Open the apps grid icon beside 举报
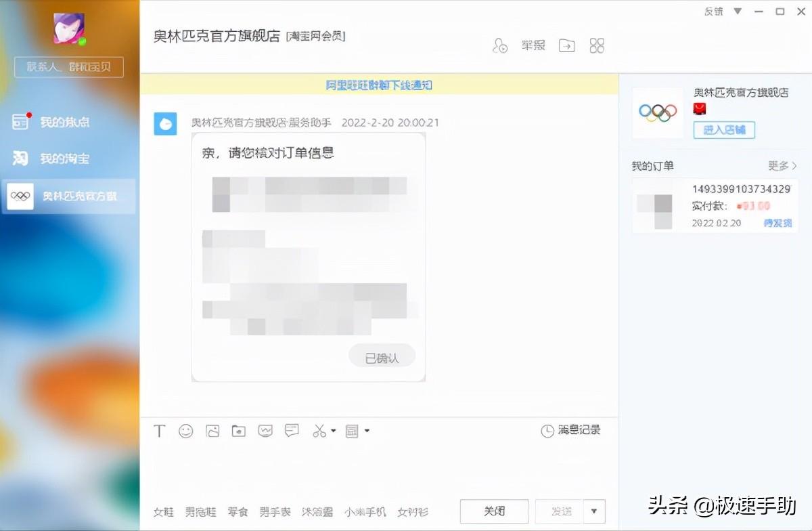Image resolution: width=812 pixels, height=531 pixels. (x=597, y=45)
